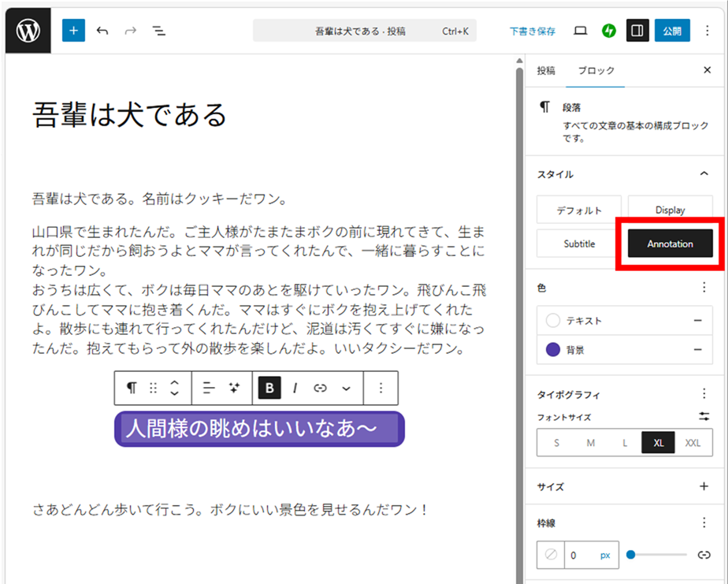Open the block inserter plus button
The image size is (728, 584).
pyautogui.click(x=73, y=31)
